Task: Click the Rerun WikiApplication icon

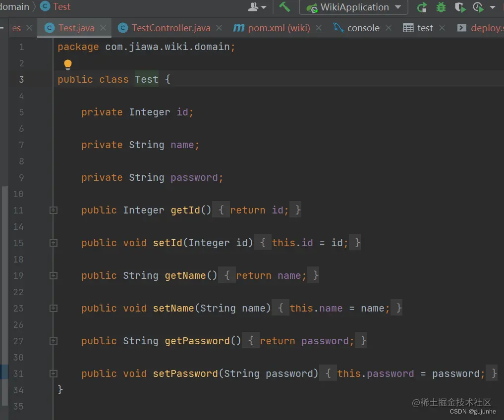Action: (422, 7)
